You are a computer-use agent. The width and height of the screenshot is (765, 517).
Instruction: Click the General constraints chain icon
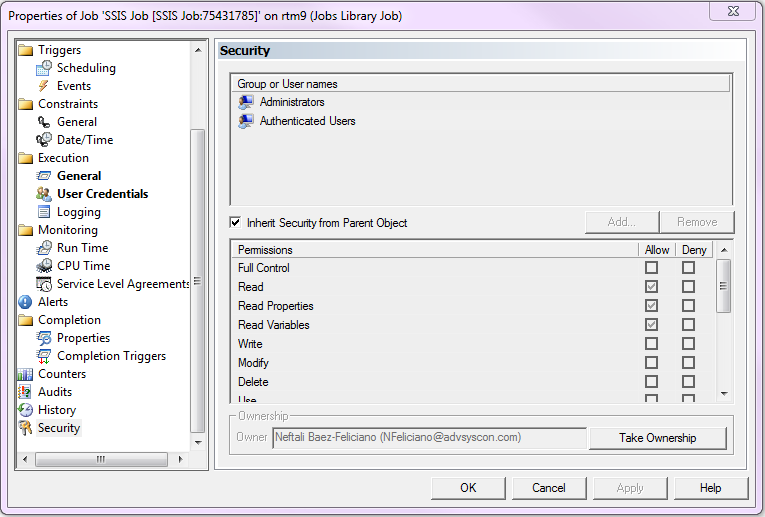(x=44, y=122)
